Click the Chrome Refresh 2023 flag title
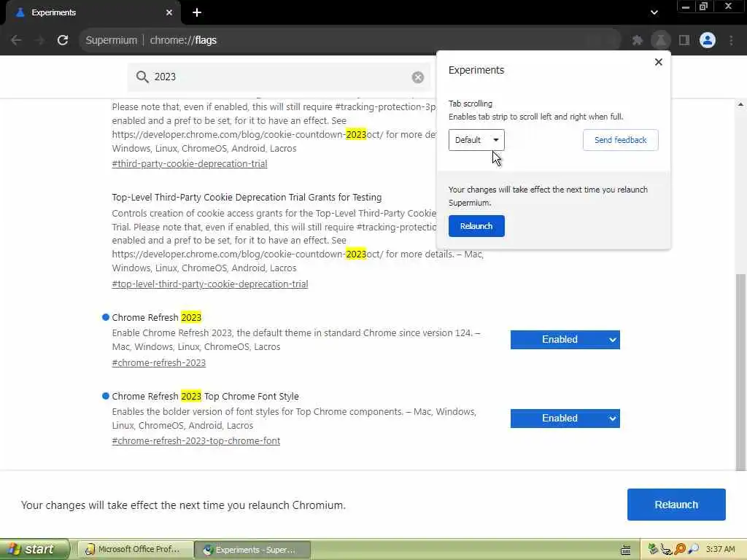Viewport: 747px width, 560px height. [157, 318]
